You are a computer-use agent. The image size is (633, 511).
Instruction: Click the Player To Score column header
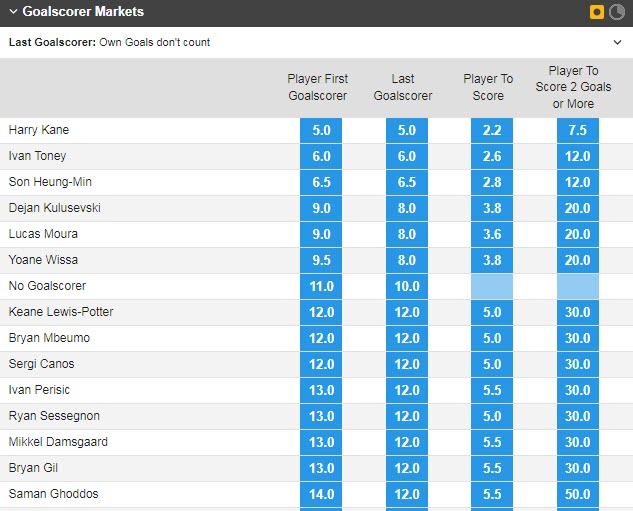[x=488, y=87]
